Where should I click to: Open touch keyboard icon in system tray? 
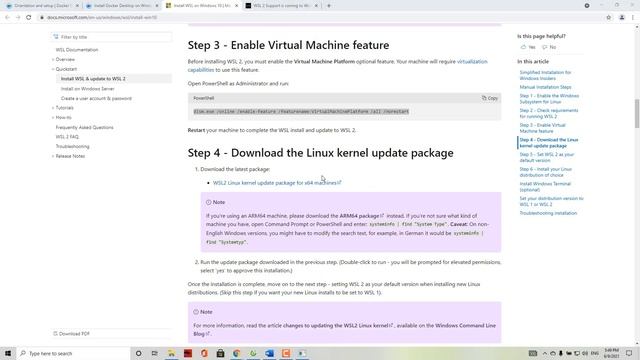pos(533,353)
